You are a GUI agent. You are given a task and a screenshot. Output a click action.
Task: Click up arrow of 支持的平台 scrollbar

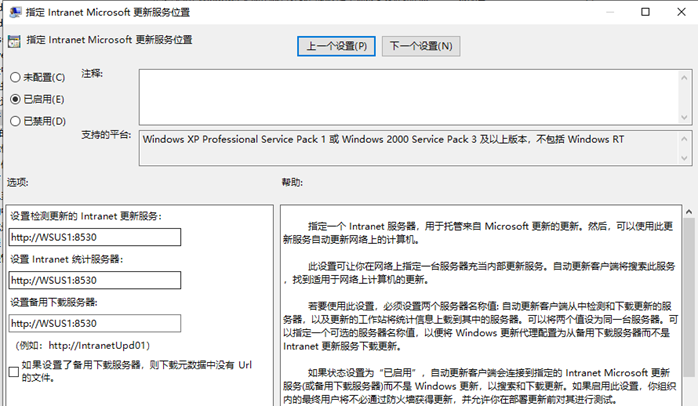pos(684,139)
